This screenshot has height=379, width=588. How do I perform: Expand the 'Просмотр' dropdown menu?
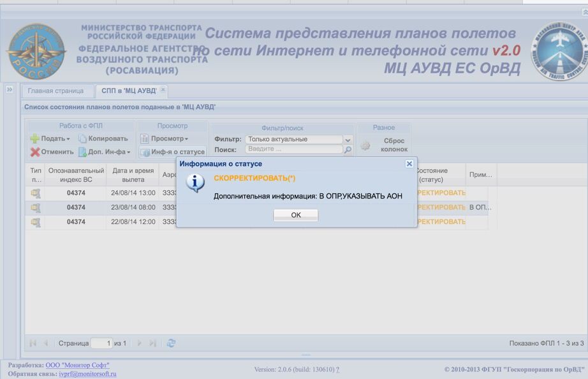(x=165, y=138)
